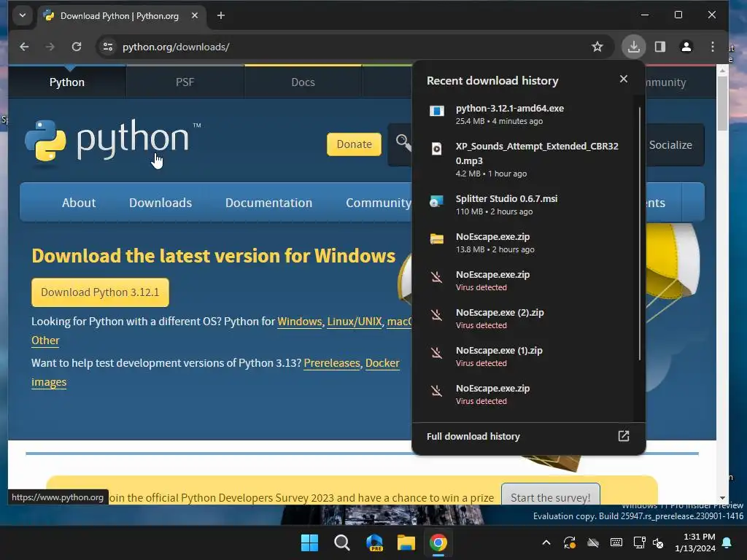Open the Chrome side panel icon

(659, 47)
